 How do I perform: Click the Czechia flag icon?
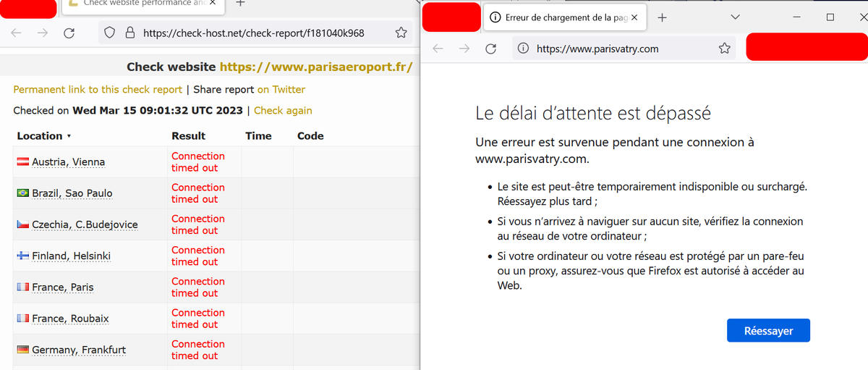(22, 224)
